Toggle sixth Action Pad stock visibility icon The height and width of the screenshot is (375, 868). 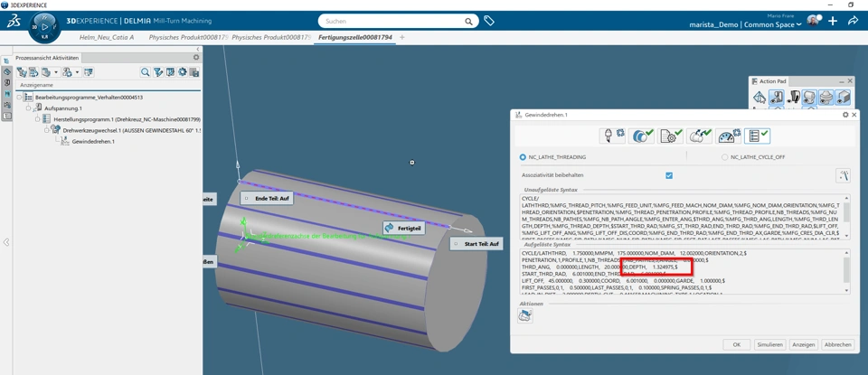[x=843, y=98]
